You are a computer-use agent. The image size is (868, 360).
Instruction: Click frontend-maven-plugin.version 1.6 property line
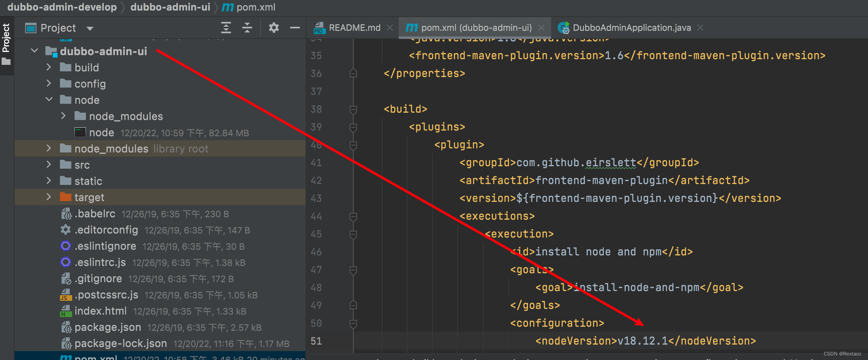pyautogui.click(x=617, y=56)
